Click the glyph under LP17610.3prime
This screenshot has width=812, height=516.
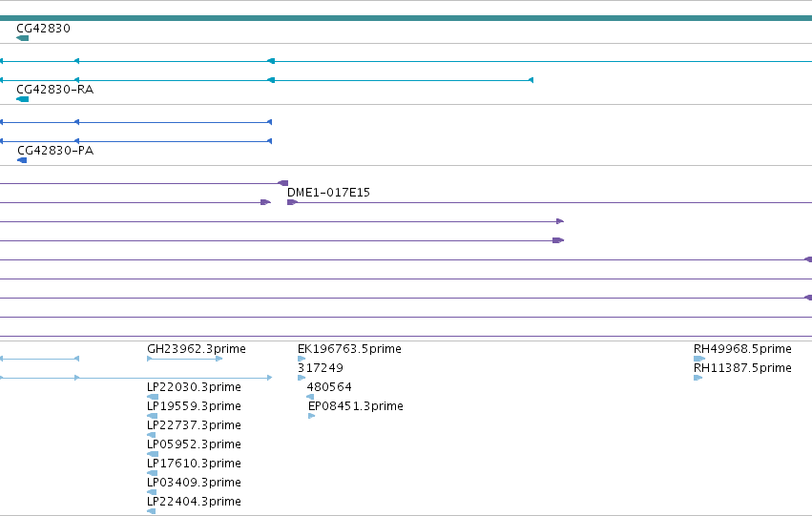[x=153, y=474]
